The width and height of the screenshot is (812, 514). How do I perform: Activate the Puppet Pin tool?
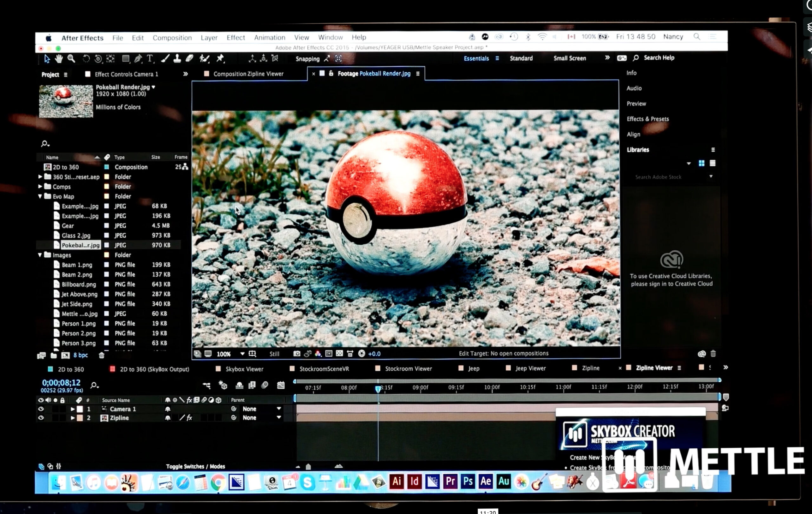click(220, 59)
